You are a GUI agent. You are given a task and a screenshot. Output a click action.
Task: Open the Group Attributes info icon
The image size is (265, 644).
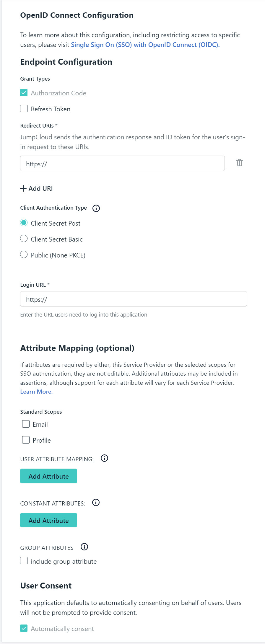(x=84, y=547)
